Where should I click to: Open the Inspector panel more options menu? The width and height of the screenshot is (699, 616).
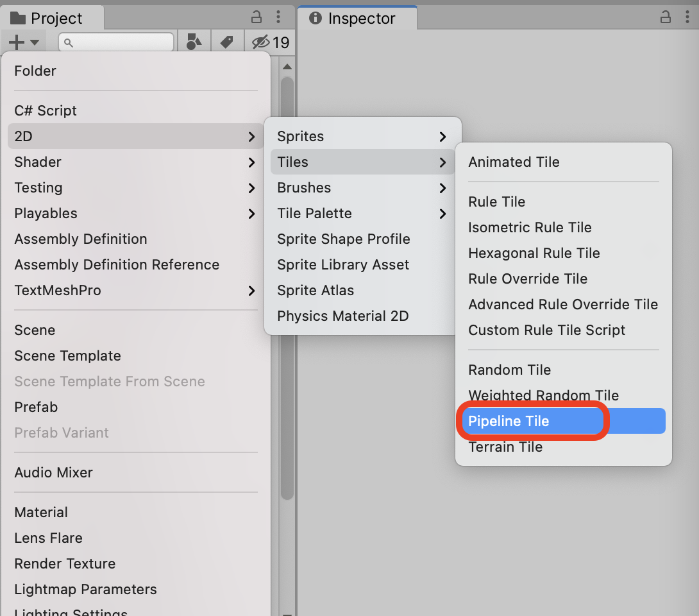click(x=687, y=17)
